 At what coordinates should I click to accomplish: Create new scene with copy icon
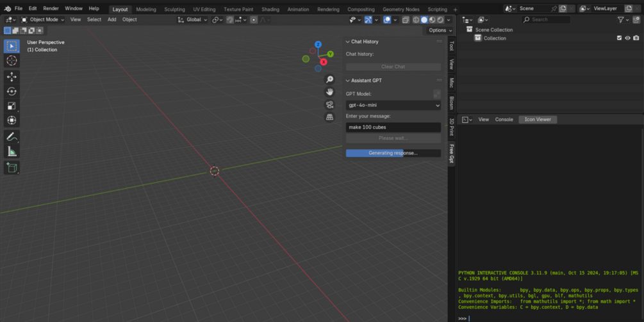pyautogui.click(x=563, y=8)
